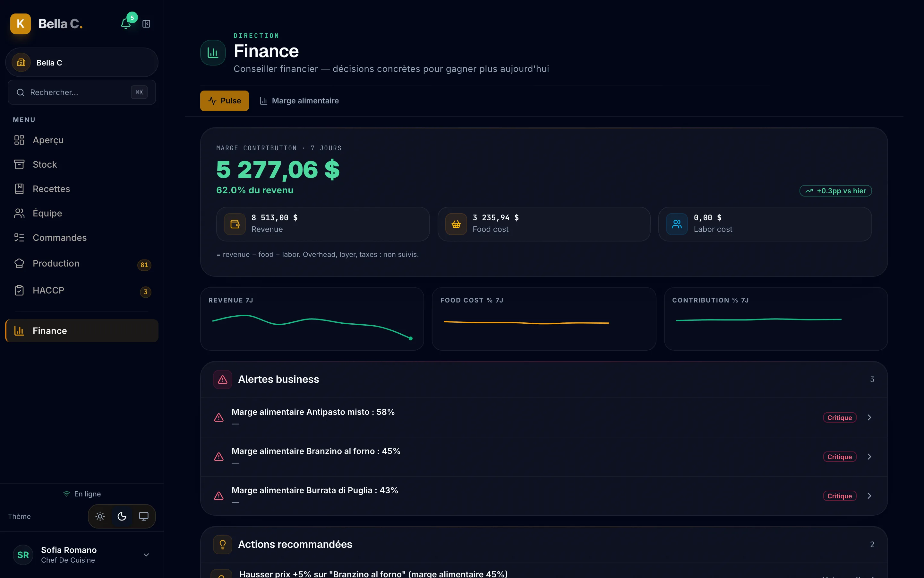
Task: Click Critique badge on Burrata di Puglia alert
Action: [840, 496]
